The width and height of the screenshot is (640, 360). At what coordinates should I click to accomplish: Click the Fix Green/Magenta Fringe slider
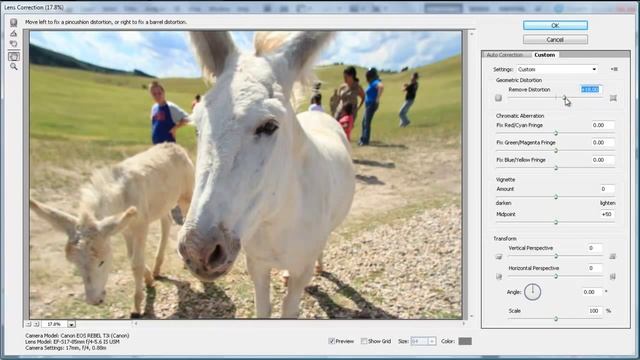pyautogui.click(x=556, y=151)
